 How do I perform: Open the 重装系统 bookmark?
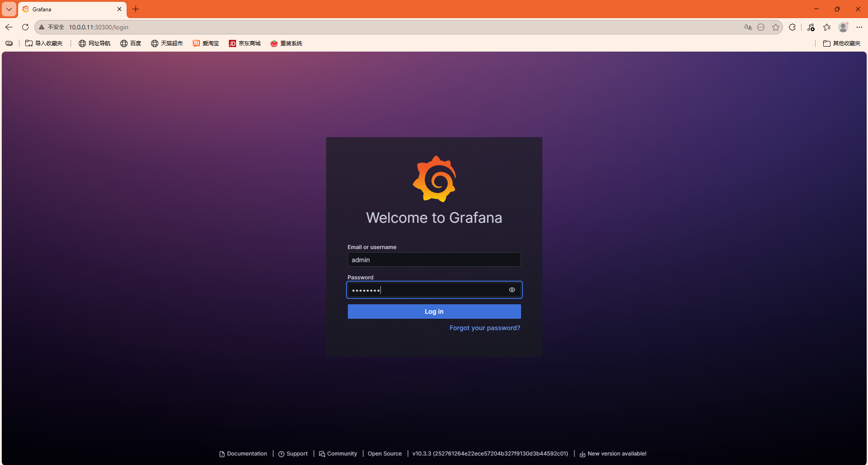[286, 43]
